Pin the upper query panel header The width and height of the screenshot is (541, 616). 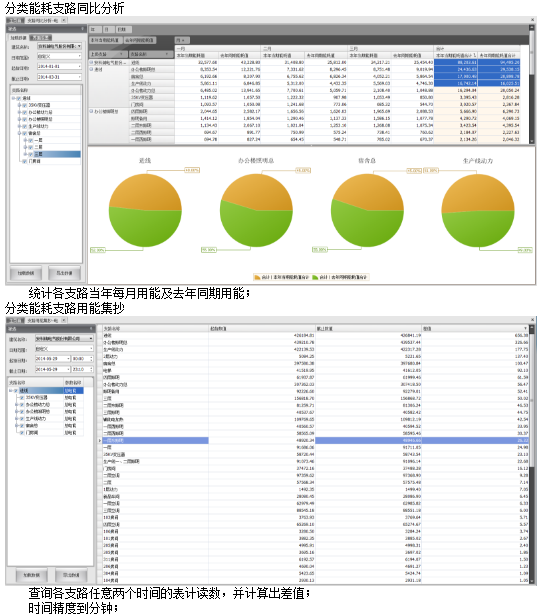(x=83, y=29)
